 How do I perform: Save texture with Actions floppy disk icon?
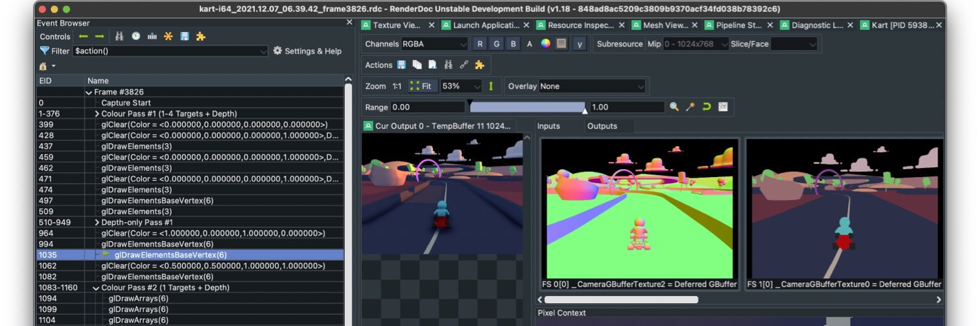[400, 65]
